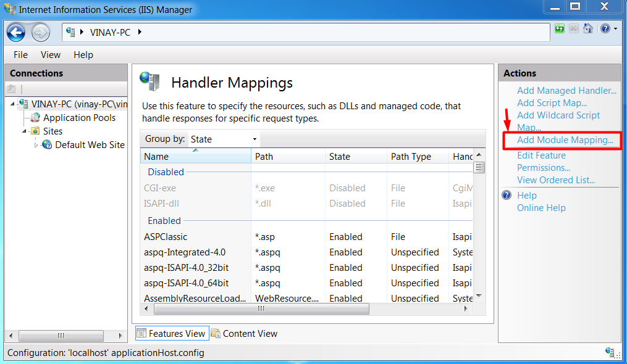This screenshot has width=627, height=364.
Task: Click Connections pane horizontal scrollbar thumb
Action: (61, 336)
